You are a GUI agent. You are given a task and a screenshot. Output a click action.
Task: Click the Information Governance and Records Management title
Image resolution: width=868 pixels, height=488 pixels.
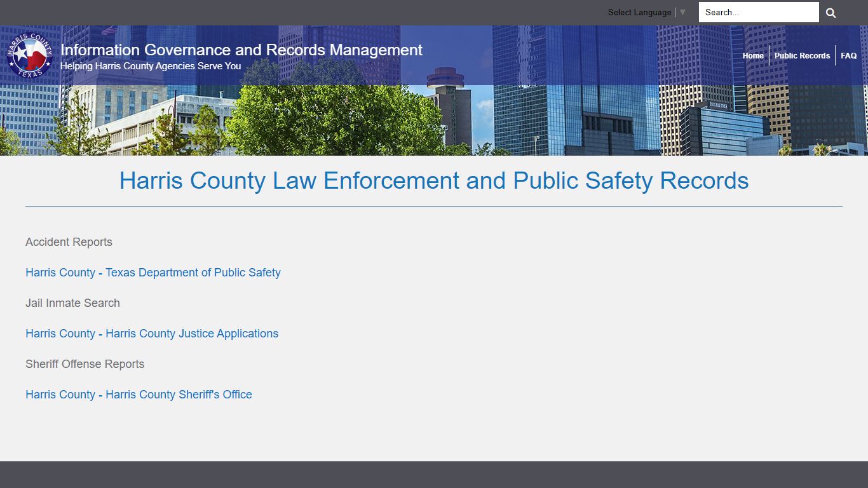tap(241, 50)
